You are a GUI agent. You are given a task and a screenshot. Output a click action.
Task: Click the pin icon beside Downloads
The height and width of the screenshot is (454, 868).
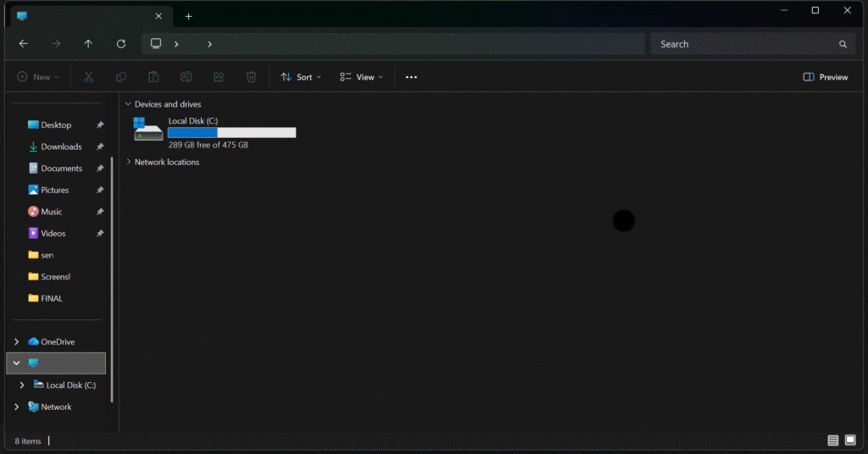(x=100, y=147)
